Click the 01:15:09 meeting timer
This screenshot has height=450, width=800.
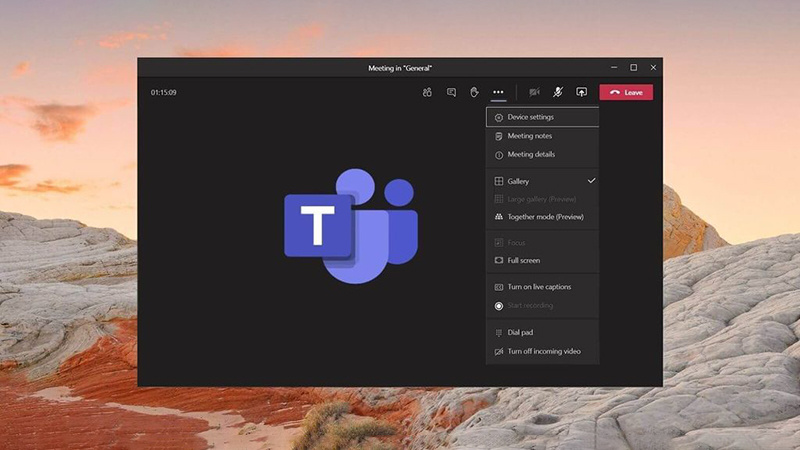coord(163,92)
